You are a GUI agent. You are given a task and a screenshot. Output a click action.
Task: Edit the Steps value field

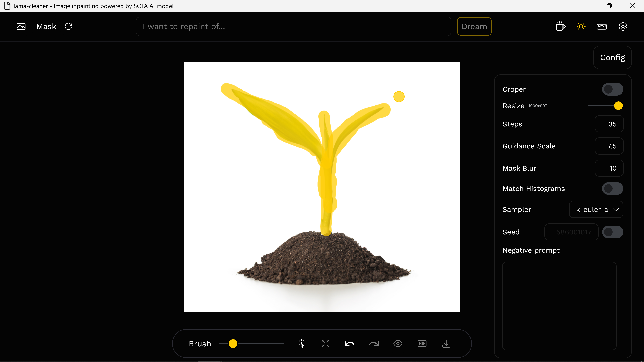[x=609, y=124]
